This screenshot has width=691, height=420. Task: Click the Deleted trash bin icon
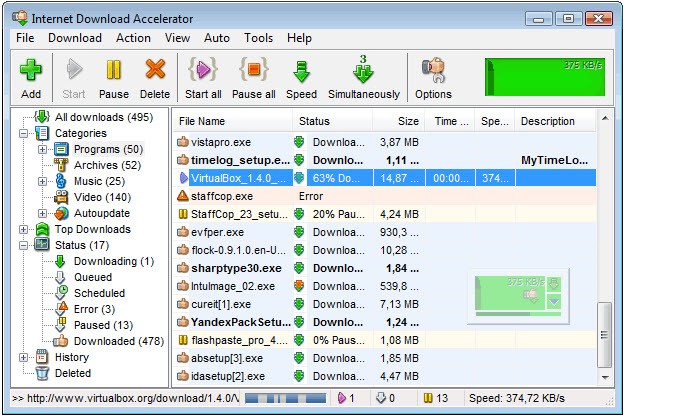(x=42, y=373)
